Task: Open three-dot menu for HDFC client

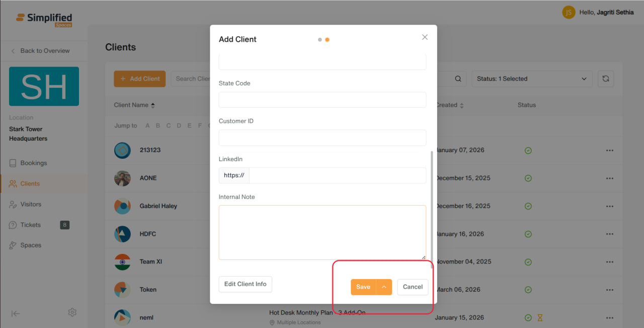Action: [610, 234]
